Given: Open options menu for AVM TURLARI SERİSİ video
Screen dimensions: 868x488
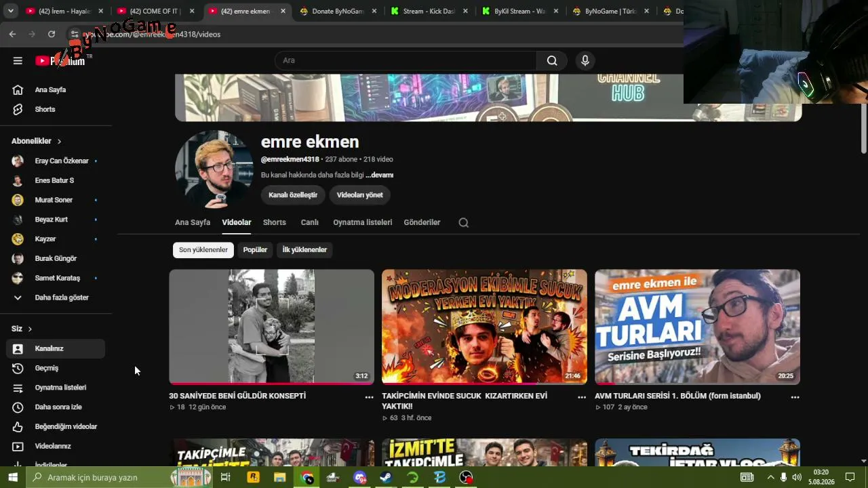Looking at the screenshot, I should [x=795, y=397].
